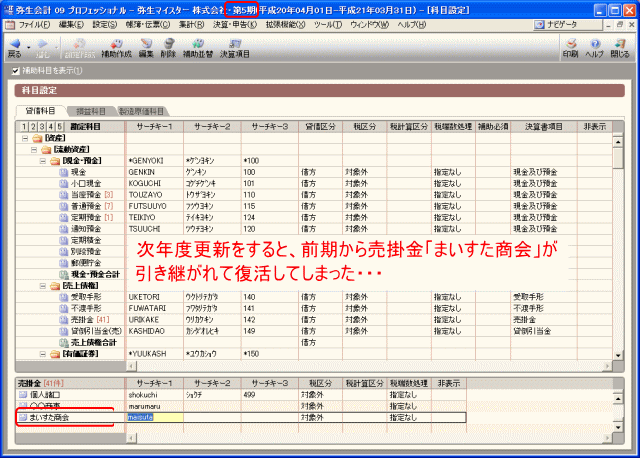Image resolution: width=640 pixels, height=458 pixels.
Task: Open the 設定(S) menu
Action: (104, 25)
